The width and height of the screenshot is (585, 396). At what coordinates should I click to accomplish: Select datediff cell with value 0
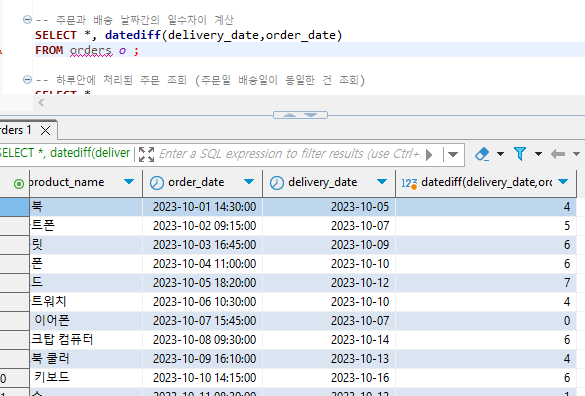click(486, 321)
